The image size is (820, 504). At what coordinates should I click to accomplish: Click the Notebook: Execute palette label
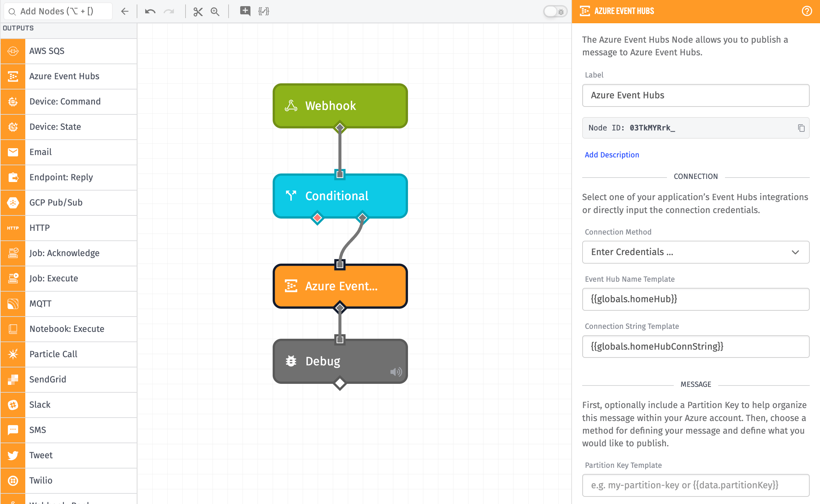click(67, 329)
